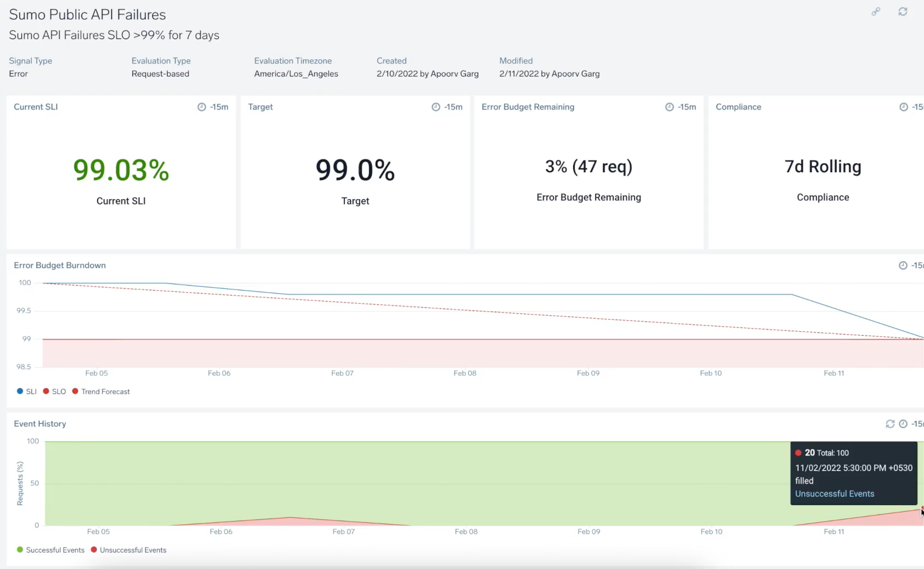The height and width of the screenshot is (569, 924).
Task: Click the clock icon on Error Budget Burndown
Action: click(904, 265)
